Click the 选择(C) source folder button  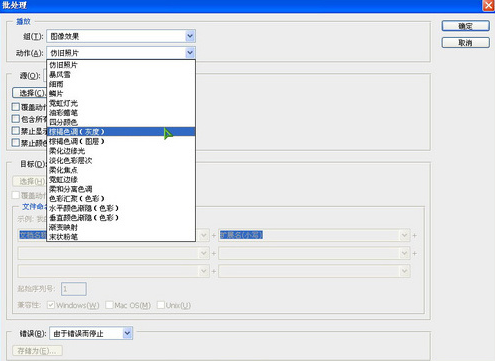29,93
